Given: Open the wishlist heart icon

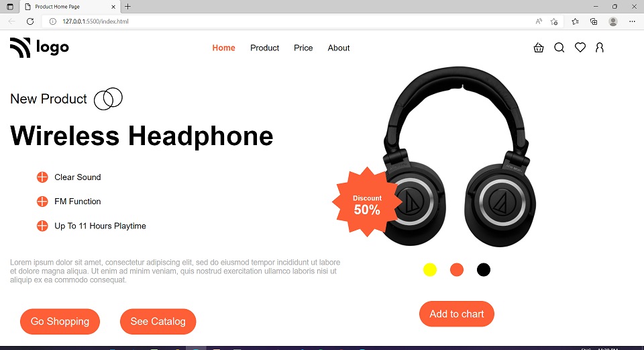Looking at the screenshot, I should [x=580, y=48].
